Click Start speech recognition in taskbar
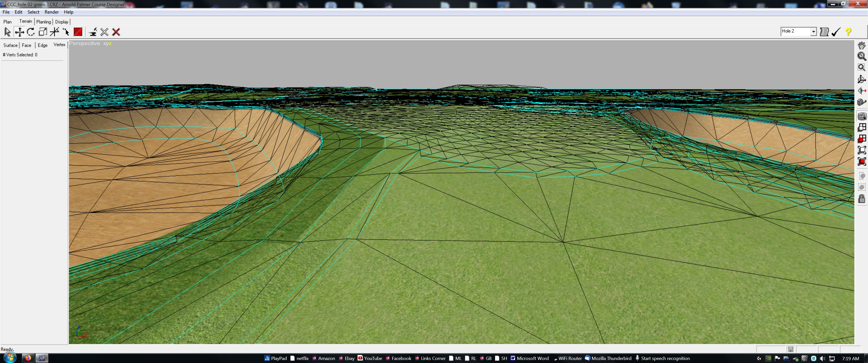868x363 pixels. pyautogui.click(x=662, y=358)
